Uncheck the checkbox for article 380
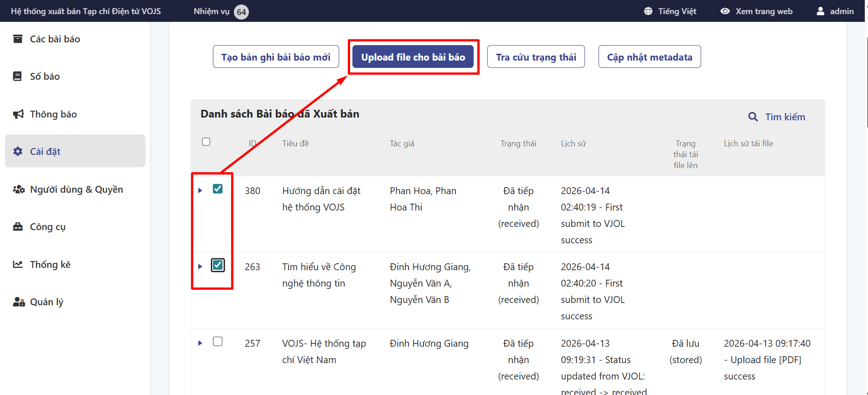Viewport: 868px width, 395px height. pyautogui.click(x=217, y=189)
